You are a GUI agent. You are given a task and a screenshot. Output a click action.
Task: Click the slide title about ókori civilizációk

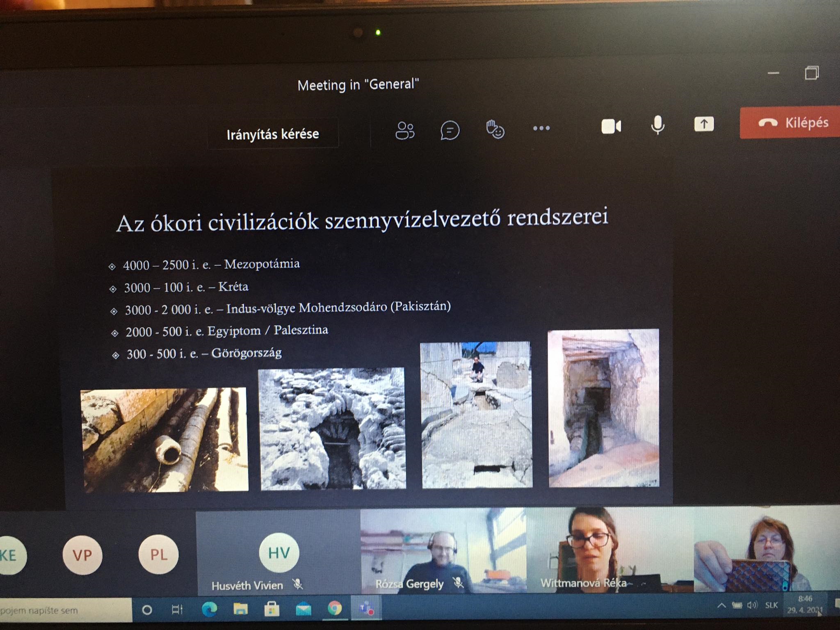(x=362, y=220)
